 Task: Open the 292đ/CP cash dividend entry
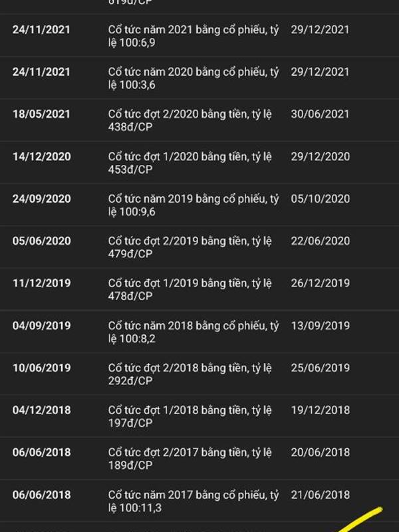pyautogui.click(x=199, y=374)
